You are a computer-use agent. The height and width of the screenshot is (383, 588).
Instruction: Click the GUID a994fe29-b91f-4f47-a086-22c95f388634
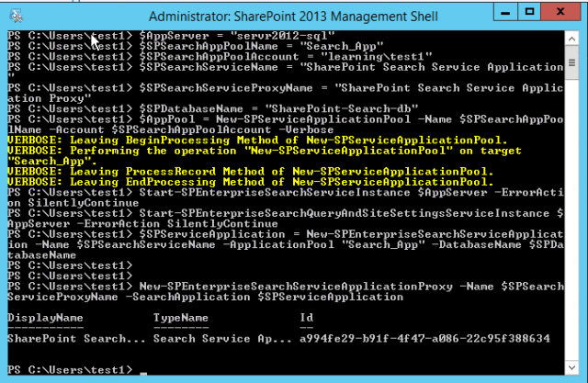[x=424, y=339]
